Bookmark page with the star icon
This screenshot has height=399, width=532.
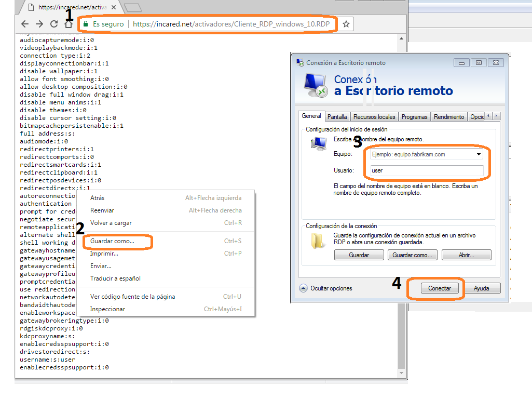[x=346, y=24]
